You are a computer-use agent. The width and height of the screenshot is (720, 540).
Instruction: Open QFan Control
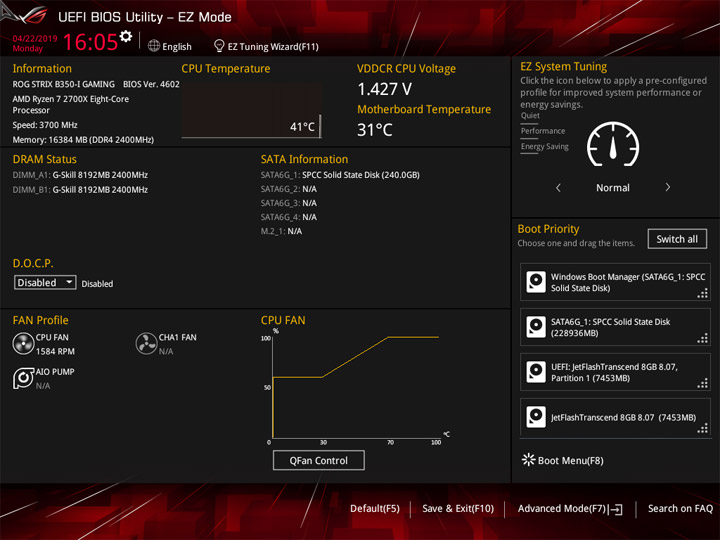point(319,460)
